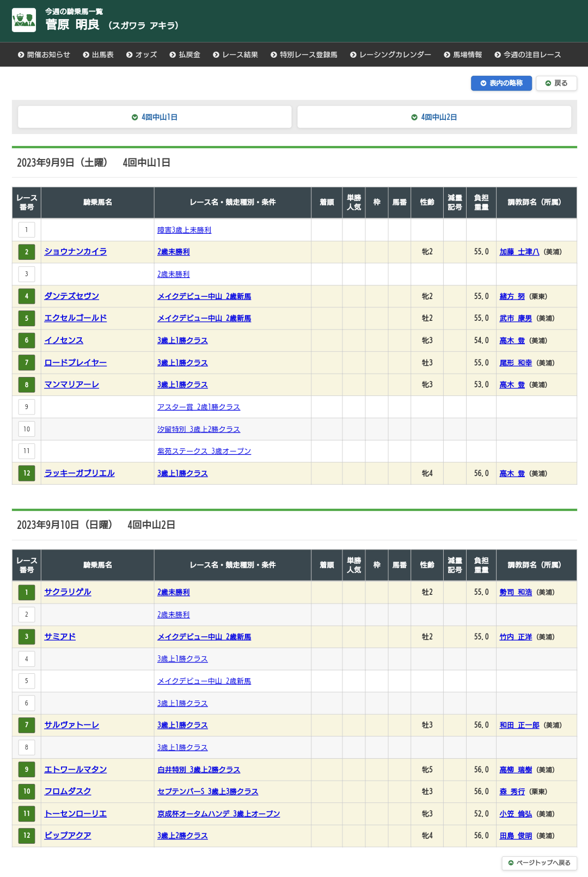Open horse ダンテズセヴン link
This screenshot has width=588, height=877.
pos(72,296)
